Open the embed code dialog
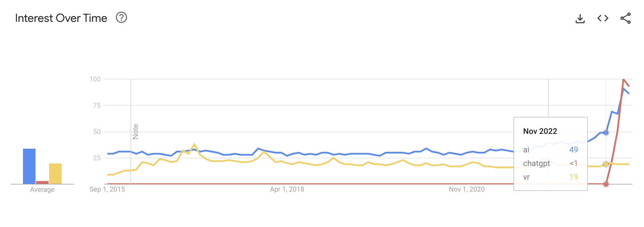Viewport: 644px width, 227px height. (602, 18)
